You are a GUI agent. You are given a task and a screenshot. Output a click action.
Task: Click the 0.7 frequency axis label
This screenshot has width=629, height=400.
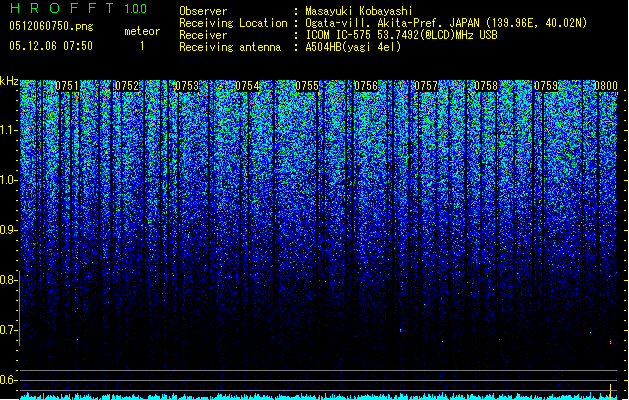[x=9, y=330]
